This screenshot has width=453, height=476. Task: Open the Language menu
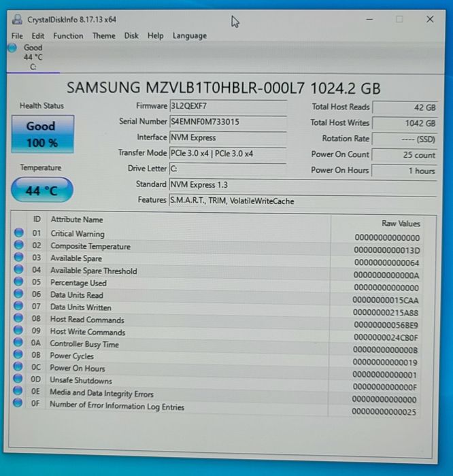190,36
